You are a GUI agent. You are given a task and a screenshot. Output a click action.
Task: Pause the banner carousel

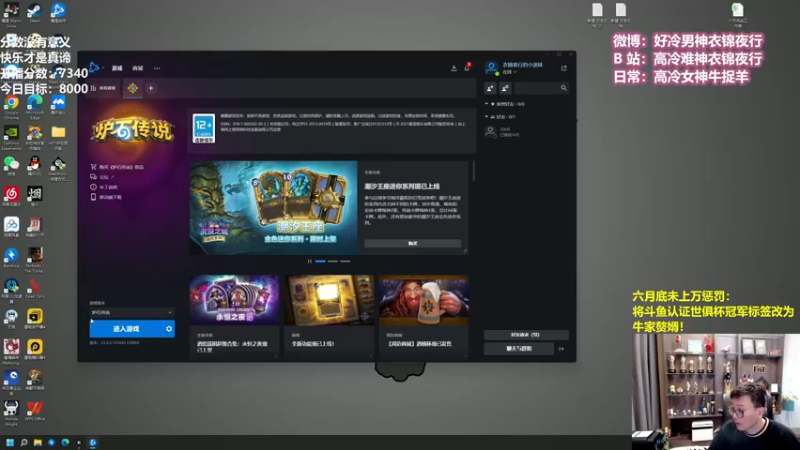click(309, 261)
